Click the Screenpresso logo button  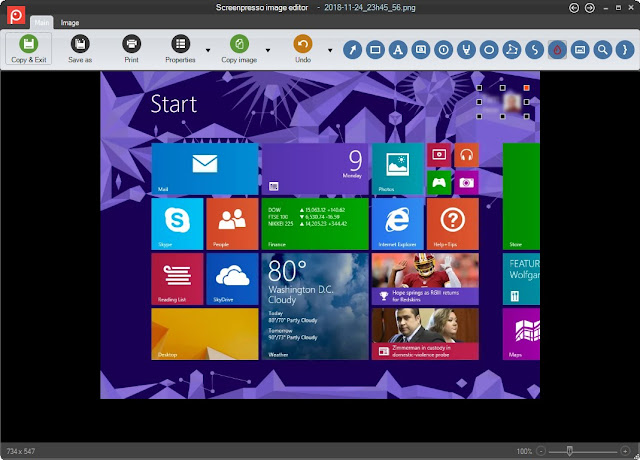point(16,16)
